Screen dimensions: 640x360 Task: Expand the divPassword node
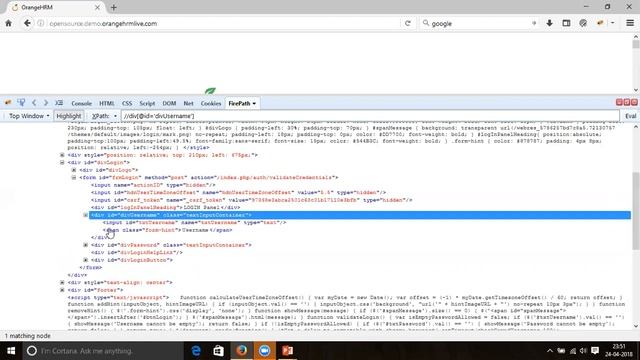point(86,245)
